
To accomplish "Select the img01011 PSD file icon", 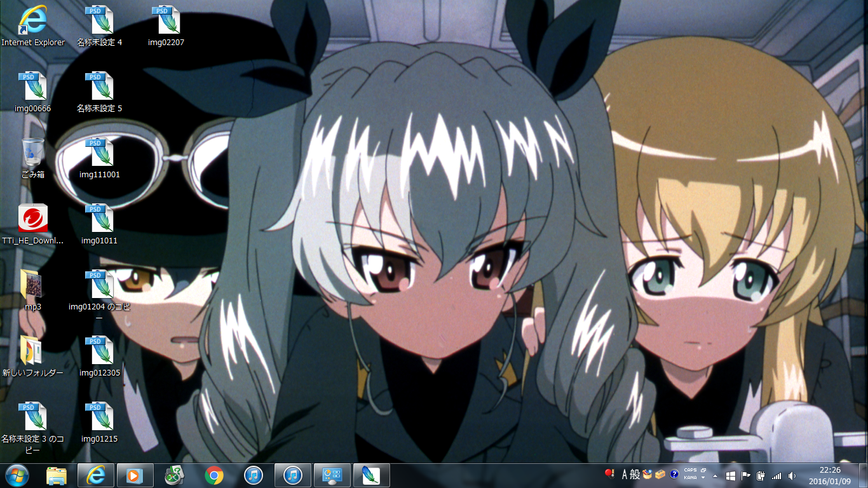I will point(100,224).
